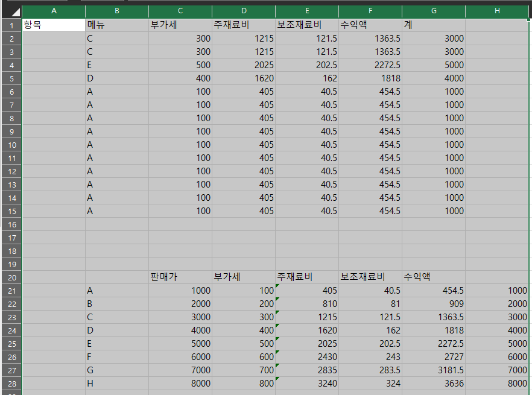Click cell G4 with value 5000
Image resolution: width=532 pixels, height=395 pixels.
pyautogui.click(x=434, y=65)
